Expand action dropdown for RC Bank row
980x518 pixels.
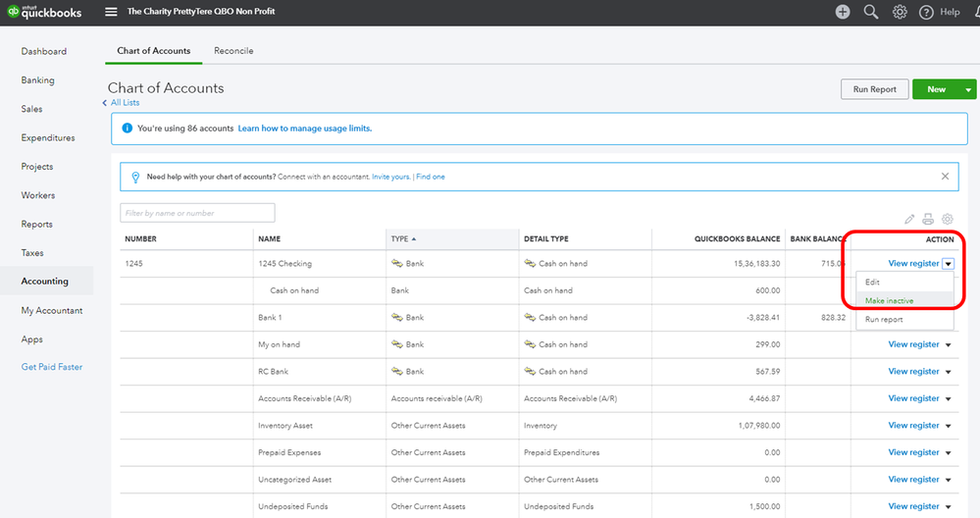pyautogui.click(x=949, y=372)
